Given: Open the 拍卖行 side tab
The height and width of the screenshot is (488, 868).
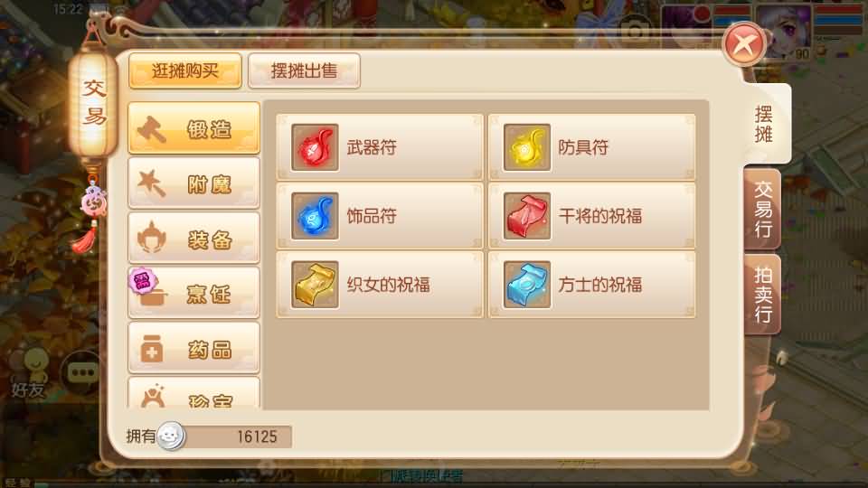Looking at the screenshot, I should [x=763, y=295].
